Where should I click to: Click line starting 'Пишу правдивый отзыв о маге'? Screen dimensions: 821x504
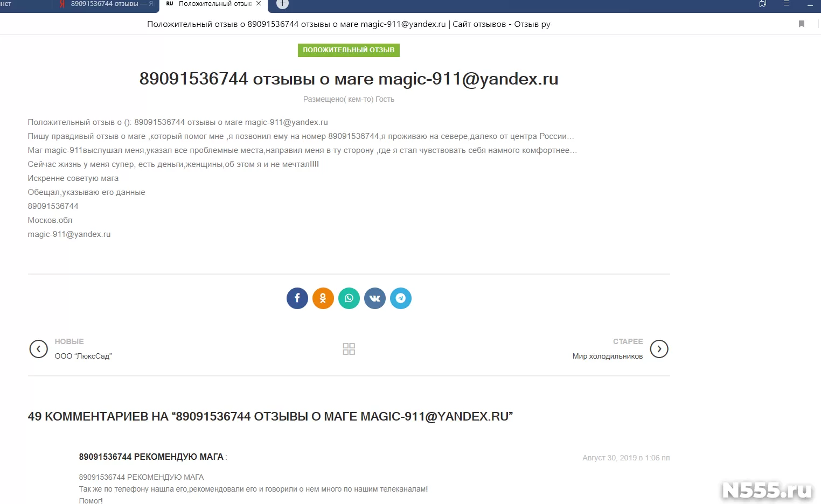pos(301,136)
